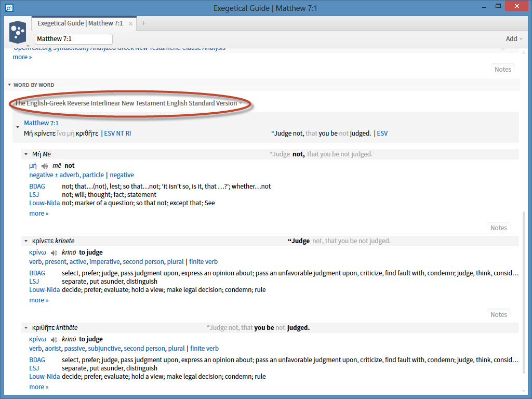Screen dimensions: 532x399
Task: Collapse the κριθῆτε krithēte word entry
Action: pos(26,328)
